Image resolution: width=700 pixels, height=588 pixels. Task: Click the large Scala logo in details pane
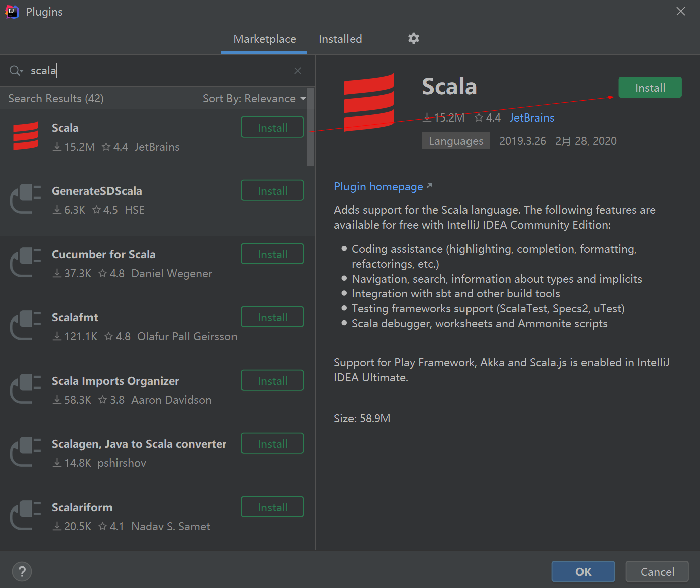369,102
